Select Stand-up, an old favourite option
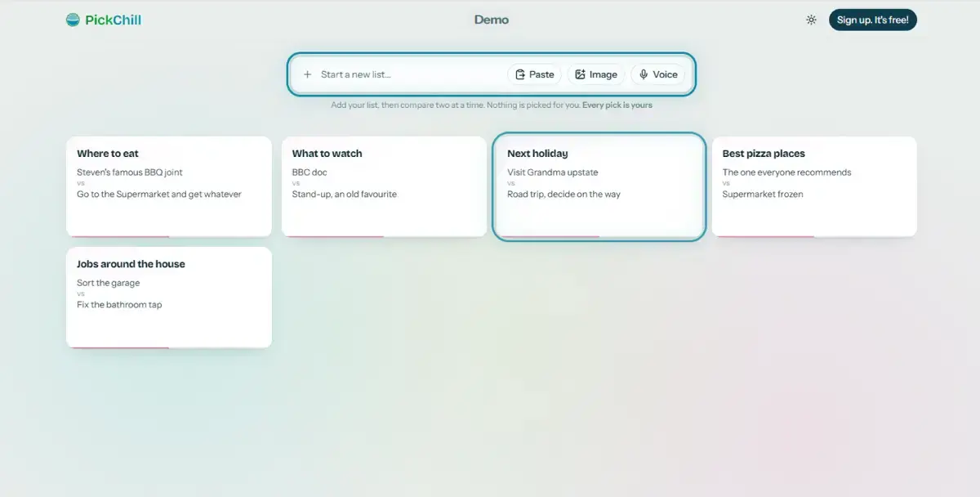 [344, 195]
